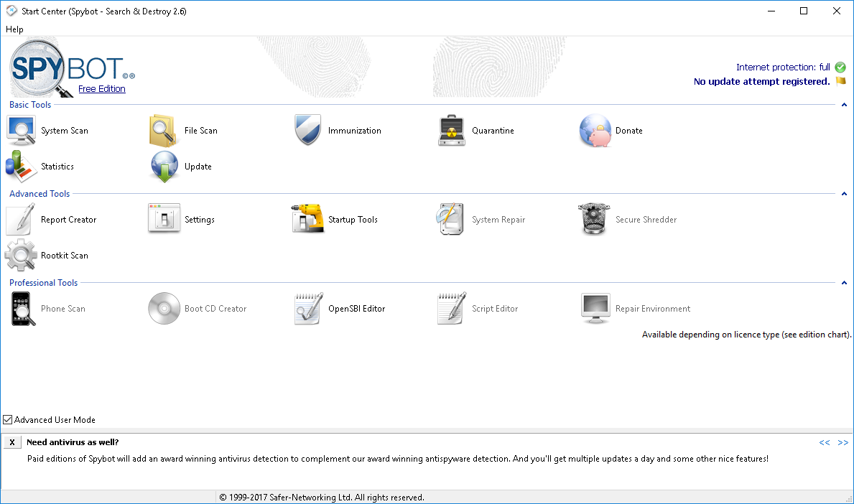Screen dimensions: 854x504
Task: Click the Internet protection: full status text
Action: coord(783,67)
